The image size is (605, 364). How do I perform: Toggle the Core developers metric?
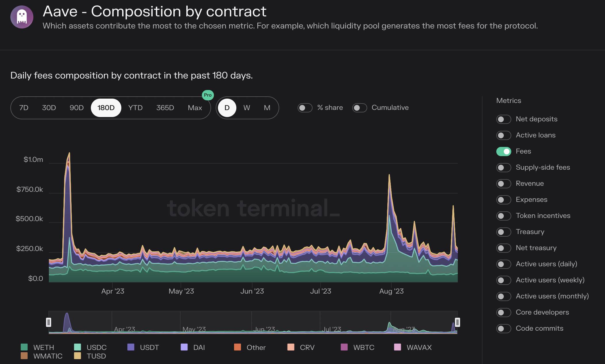coord(503,313)
